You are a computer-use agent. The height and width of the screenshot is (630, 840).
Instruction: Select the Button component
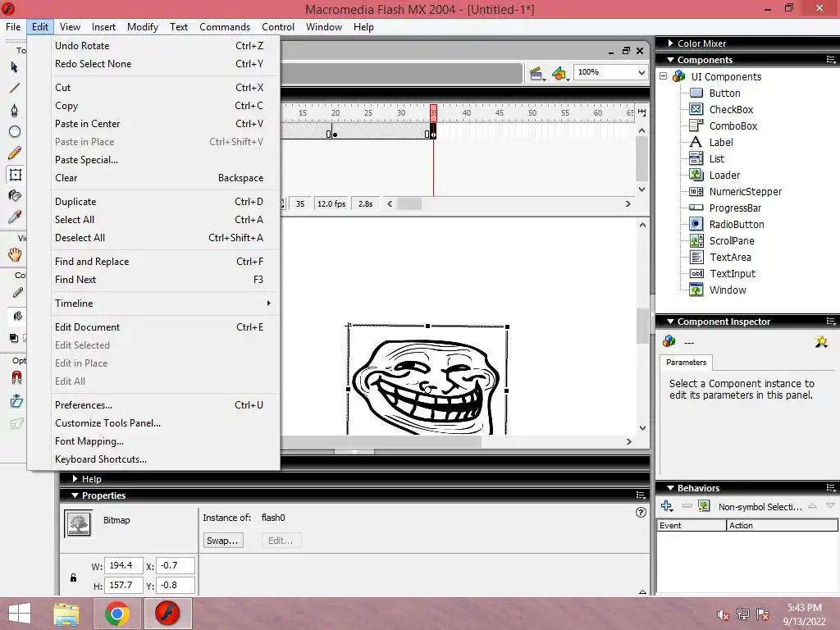click(x=724, y=94)
